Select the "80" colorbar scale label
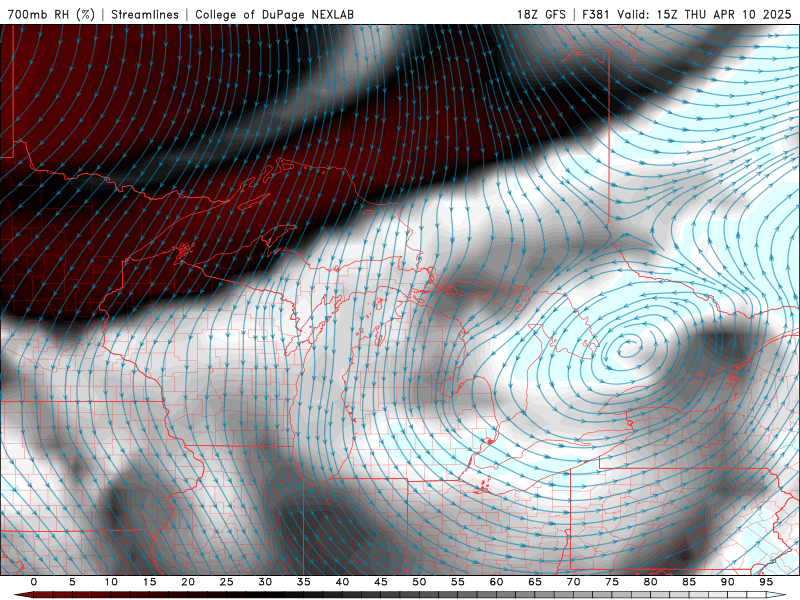 pyautogui.click(x=651, y=582)
